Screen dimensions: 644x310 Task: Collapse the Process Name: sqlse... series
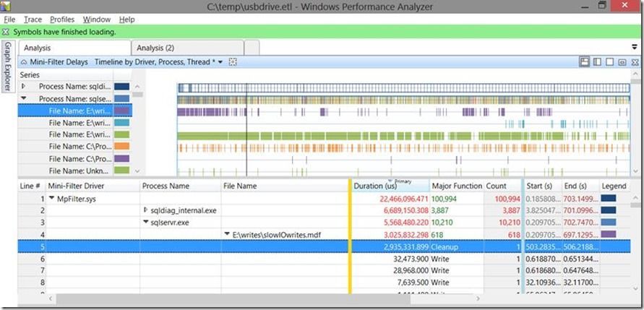[x=23, y=98]
